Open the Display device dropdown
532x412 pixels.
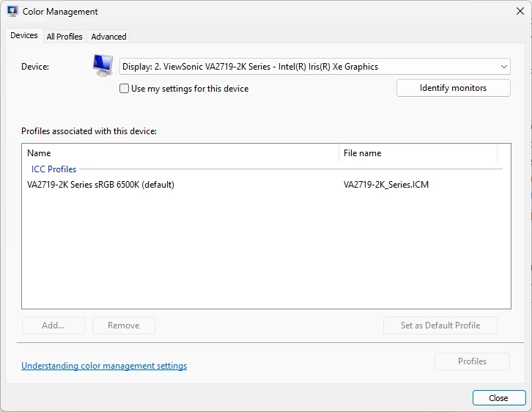(314, 67)
